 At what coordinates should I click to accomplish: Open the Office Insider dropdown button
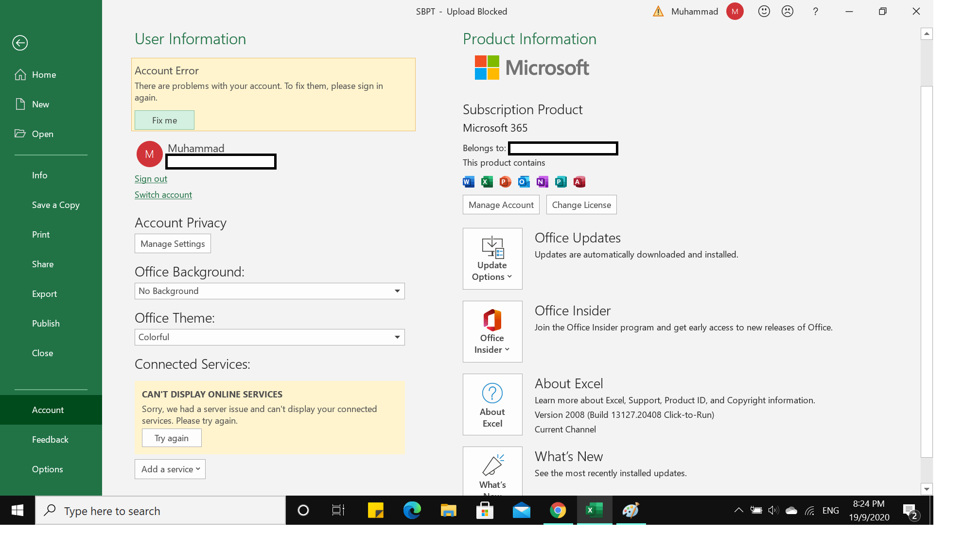coord(492,331)
